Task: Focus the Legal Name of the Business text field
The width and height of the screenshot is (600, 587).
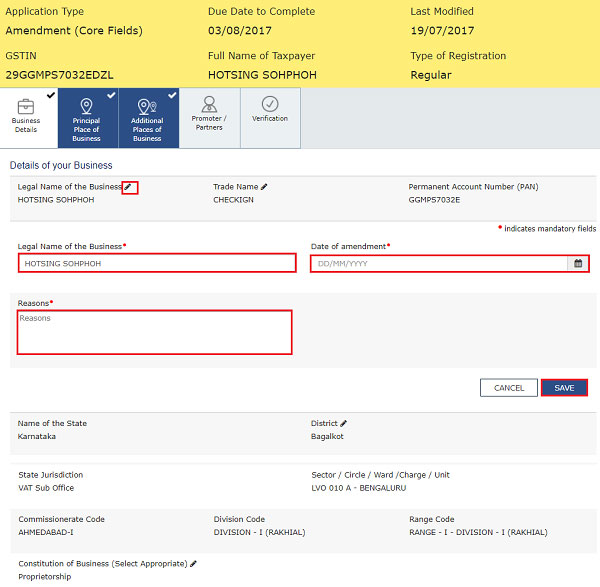Action: (157, 264)
